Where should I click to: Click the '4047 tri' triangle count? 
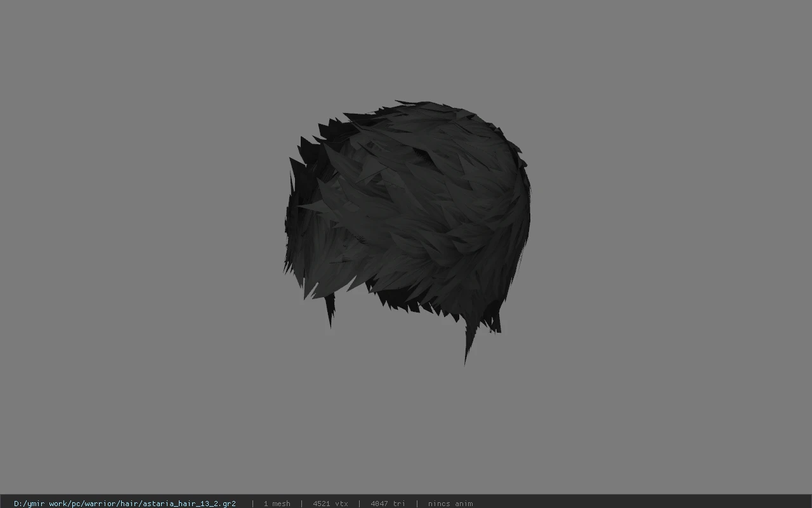click(388, 504)
